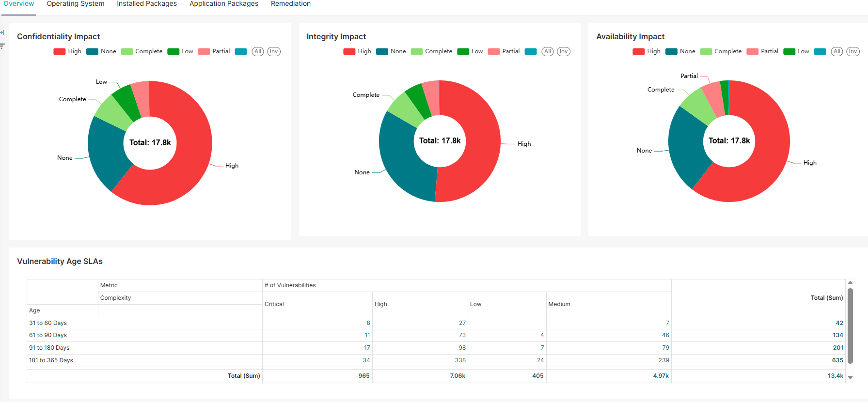This screenshot has width=868, height=402.
Task: Toggle High series in Confidentiality Impact legend
Action: 68,51
